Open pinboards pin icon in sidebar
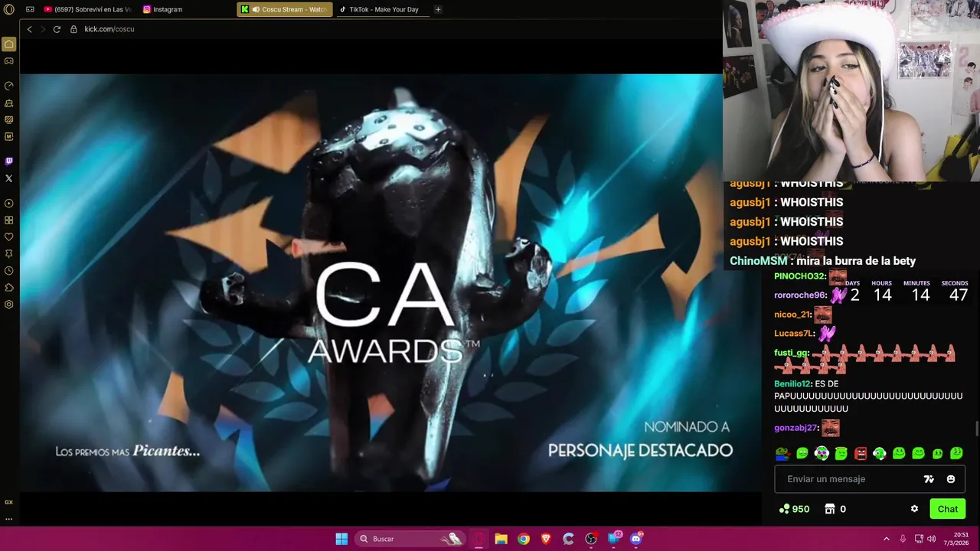980x551 pixels. (x=9, y=253)
